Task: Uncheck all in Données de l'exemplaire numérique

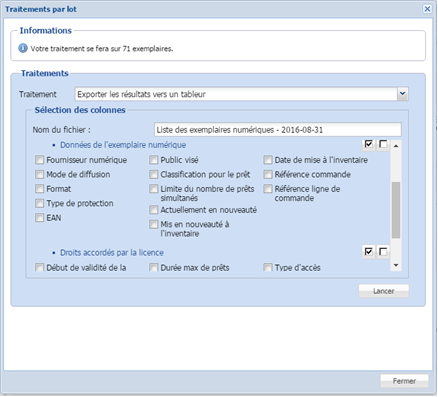Action: pyautogui.click(x=383, y=144)
